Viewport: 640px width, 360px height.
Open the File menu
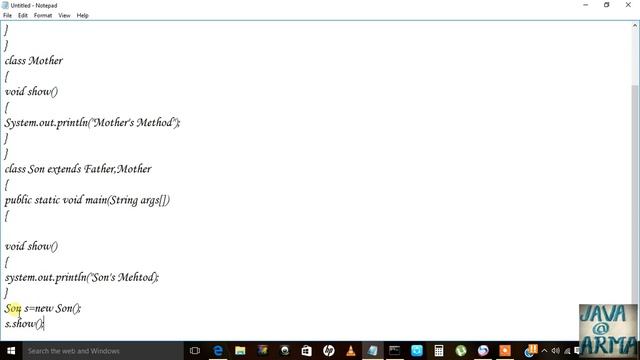pos(7,16)
